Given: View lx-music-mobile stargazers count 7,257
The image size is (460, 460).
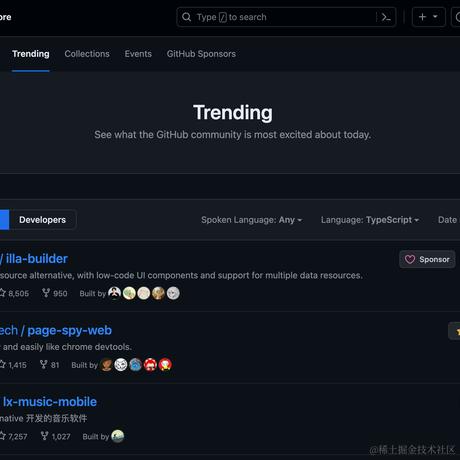Looking at the screenshot, I should tap(14, 436).
